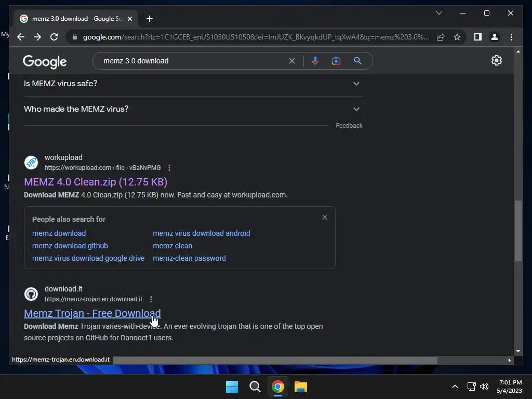Click the address bar URL
532x399 pixels.
coord(256,37)
